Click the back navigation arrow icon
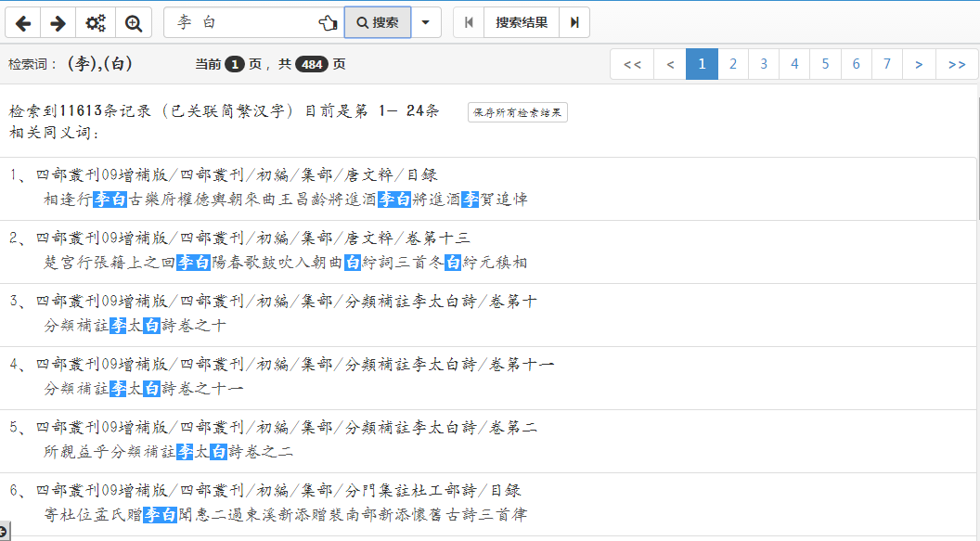 click(x=22, y=22)
